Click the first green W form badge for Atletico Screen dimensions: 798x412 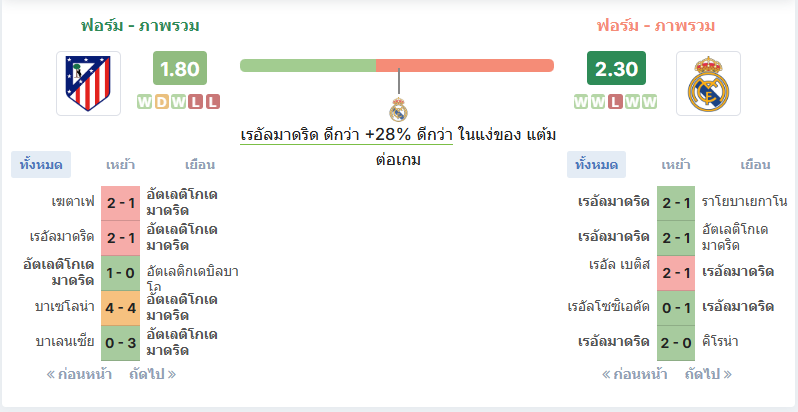pos(145,102)
